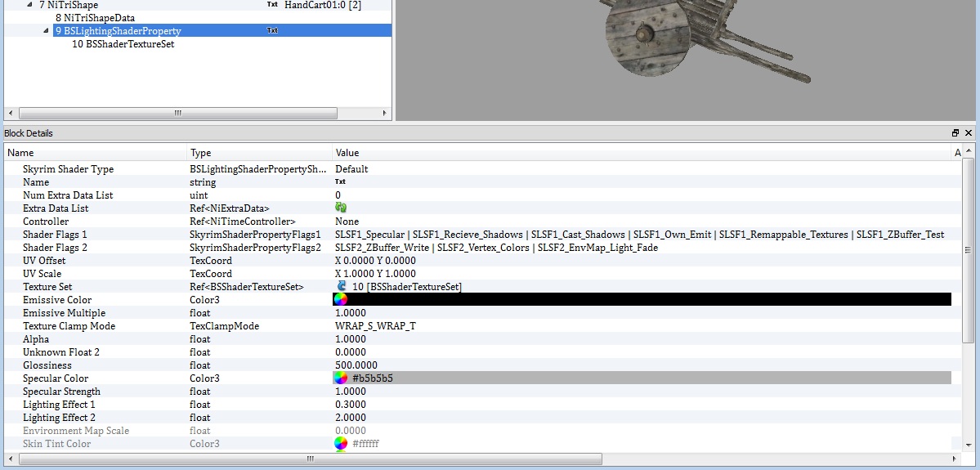This screenshot has width=980, height=470.
Task: Click the Unknown Float 2 value
Action: [x=351, y=352]
